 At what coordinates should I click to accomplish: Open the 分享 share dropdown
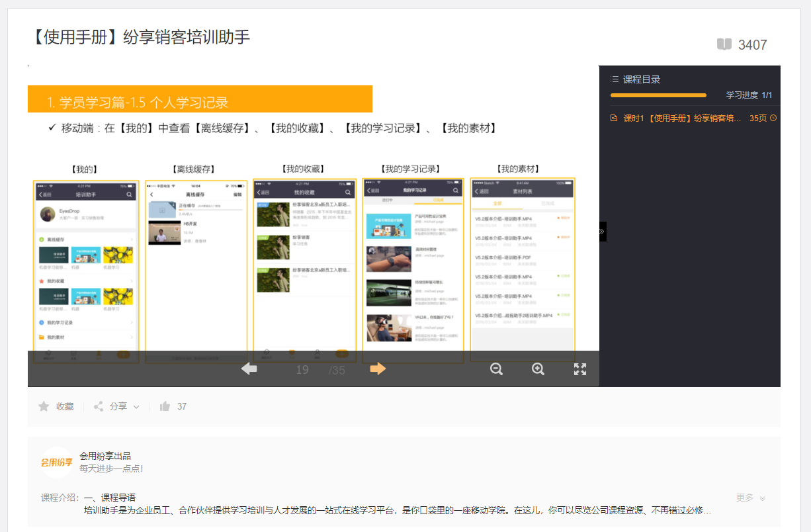coord(124,406)
